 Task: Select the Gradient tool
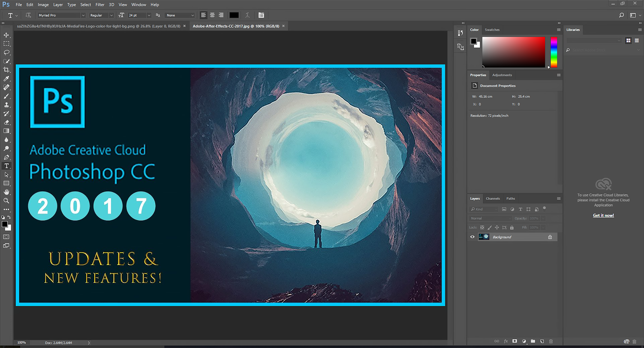6,131
